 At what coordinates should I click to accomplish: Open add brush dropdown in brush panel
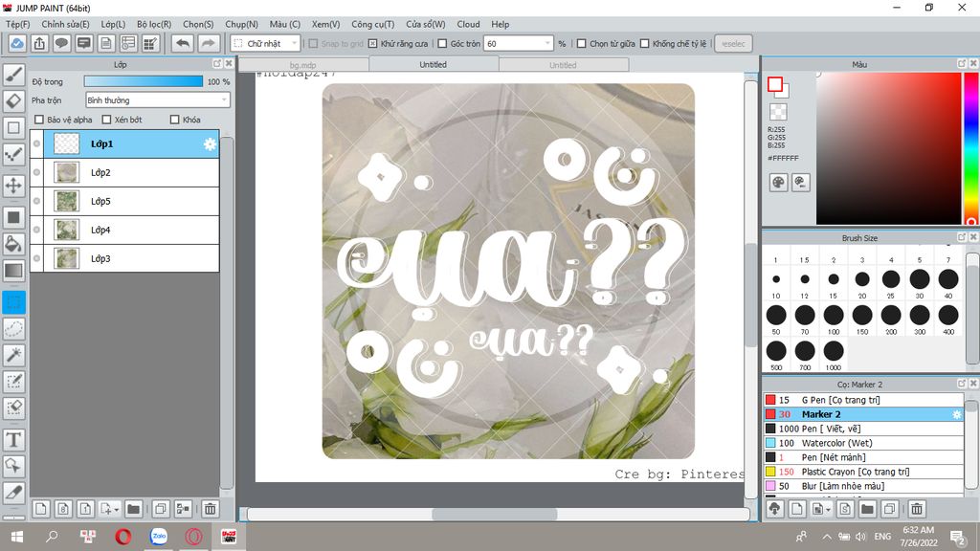point(821,509)
